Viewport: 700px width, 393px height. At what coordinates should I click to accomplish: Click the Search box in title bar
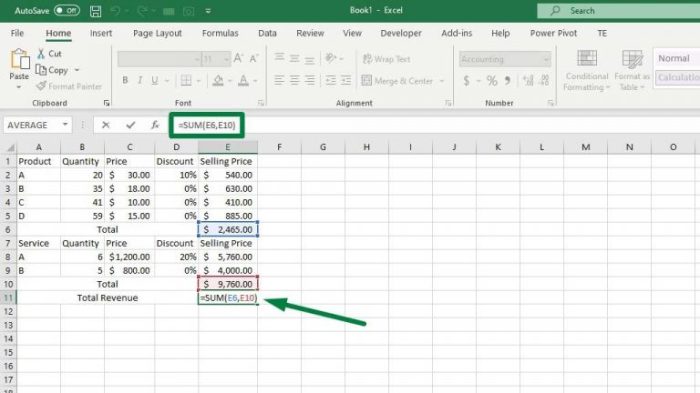tap(618, 11)
